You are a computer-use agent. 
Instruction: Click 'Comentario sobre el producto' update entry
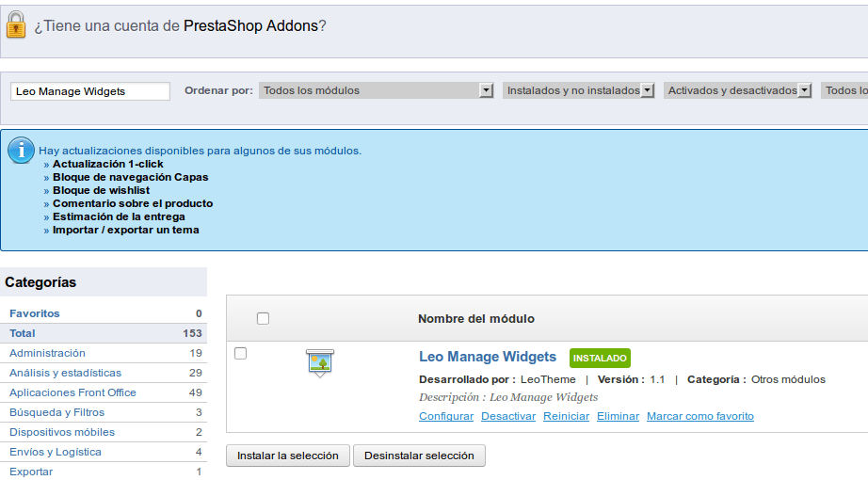point(133,203)
